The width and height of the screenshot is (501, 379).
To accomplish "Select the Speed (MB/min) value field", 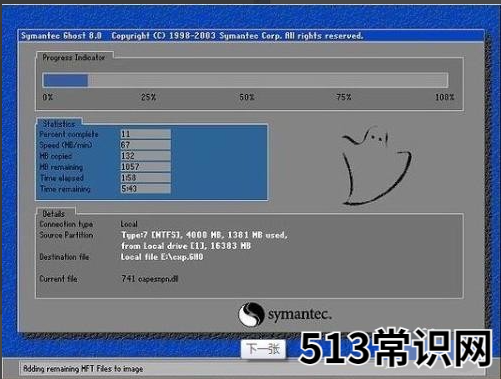I will pyautogui.click(x=146, y=145).
